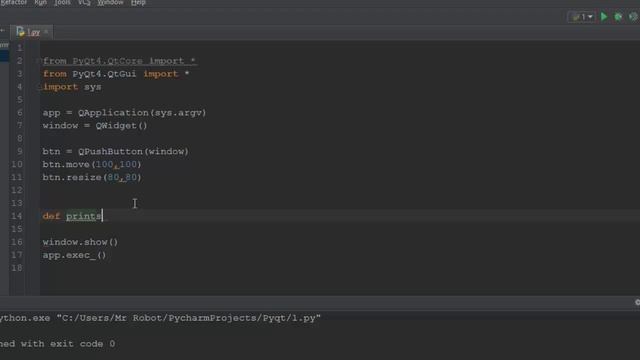Click the fold end marker at line 4

click(x=40, y=87)
